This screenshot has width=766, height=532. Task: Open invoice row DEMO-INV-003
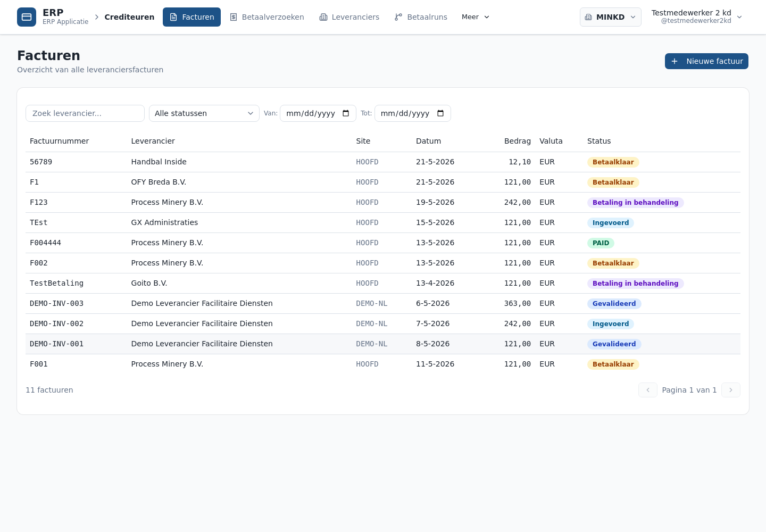tap(383, 304)
